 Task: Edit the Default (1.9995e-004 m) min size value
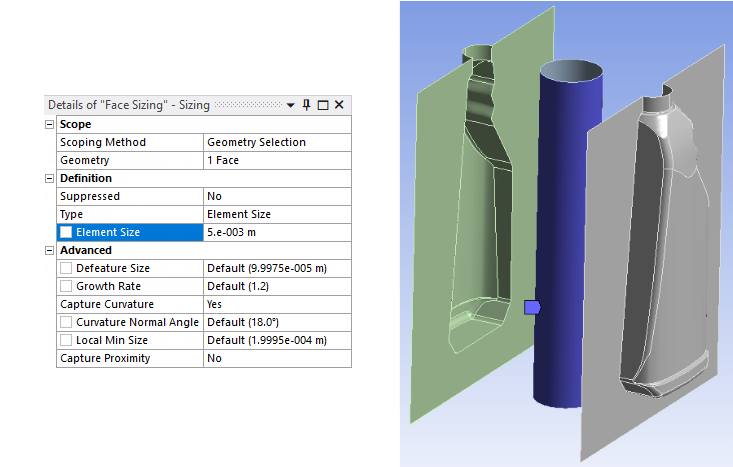(x=277, y=340)
